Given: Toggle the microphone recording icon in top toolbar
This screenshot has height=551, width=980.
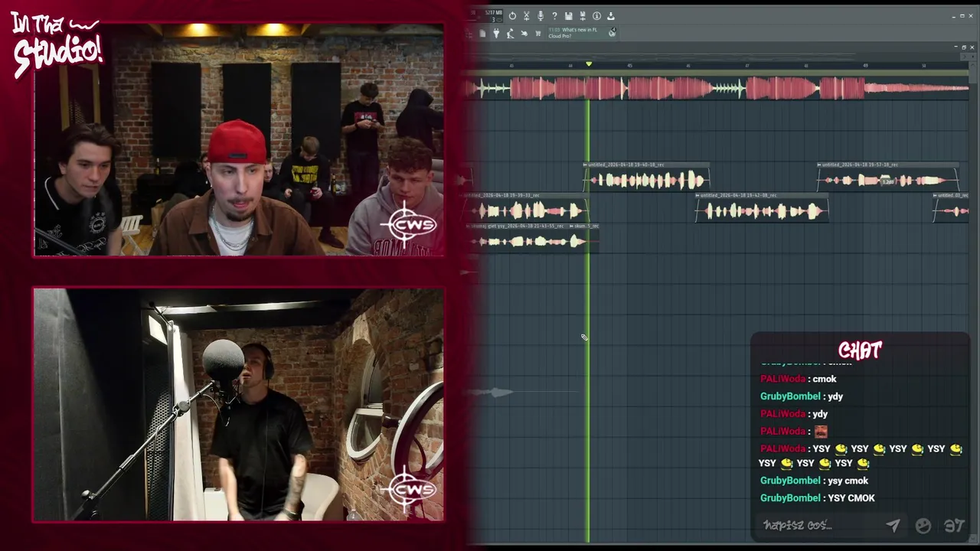Looking at the screenshot, I should (x=541, y=15).
